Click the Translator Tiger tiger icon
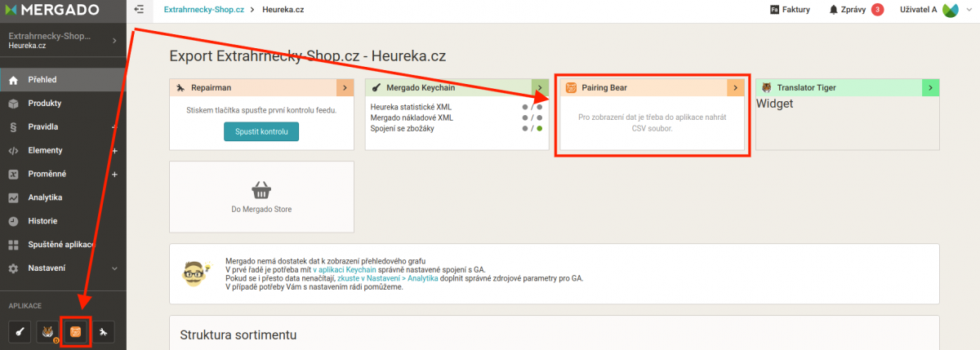Screen dimensions: 980x350 pyautogui.click(x=766, y=87)
